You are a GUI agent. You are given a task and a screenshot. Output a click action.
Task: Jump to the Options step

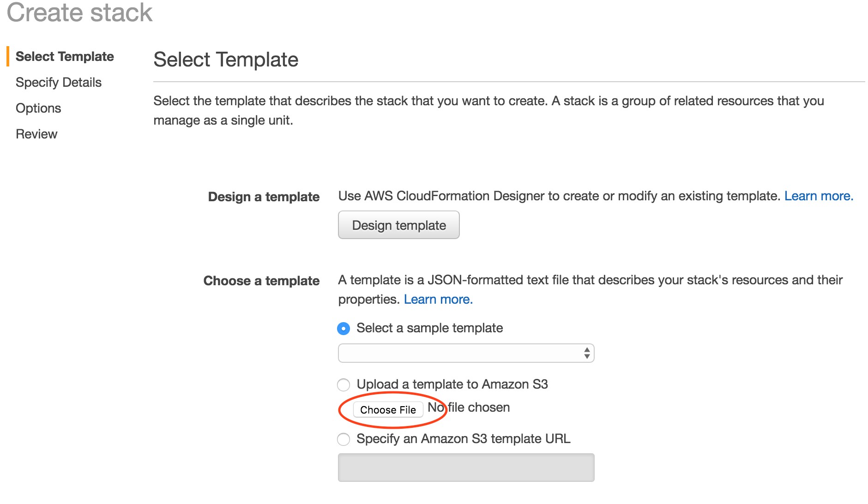tap(38, 108)
